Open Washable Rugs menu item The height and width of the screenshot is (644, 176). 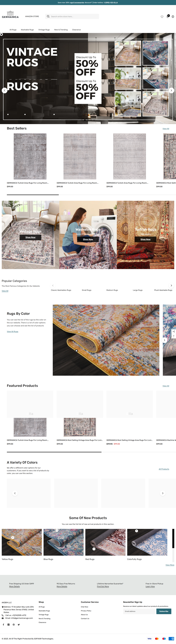click(x=27, y=30)
